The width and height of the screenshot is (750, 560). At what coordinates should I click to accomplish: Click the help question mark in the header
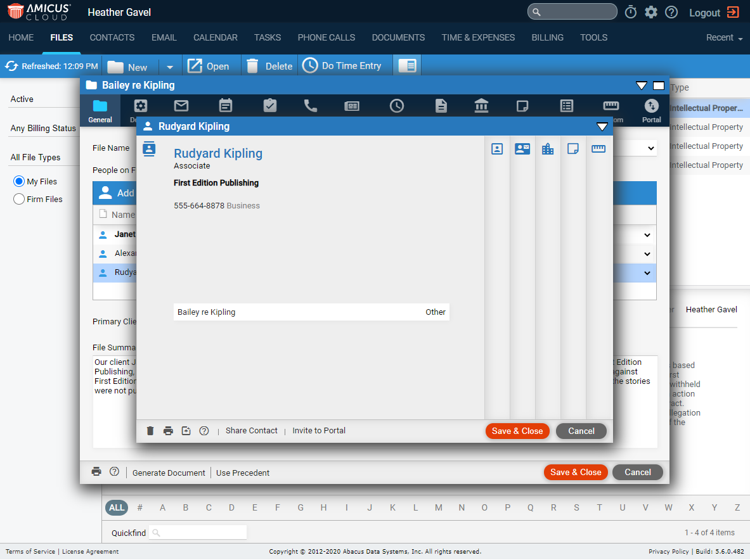671,13
